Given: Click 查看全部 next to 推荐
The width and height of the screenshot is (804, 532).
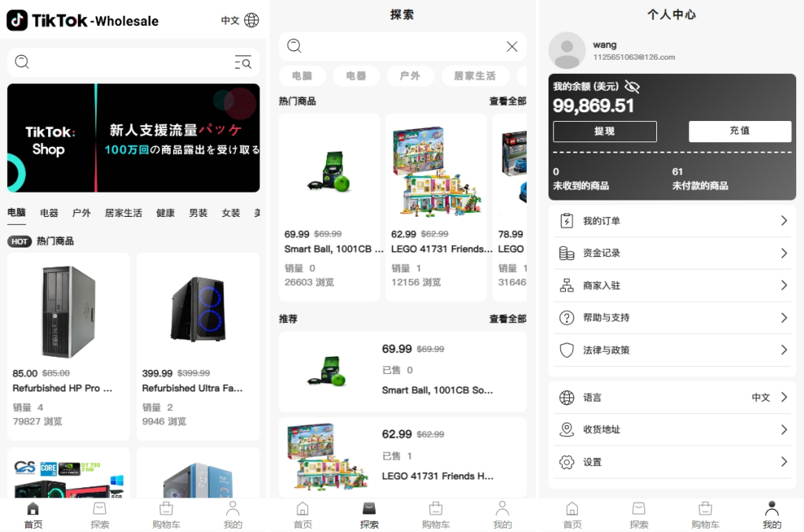Looking at the screenshot, I should tap(508, 319).
